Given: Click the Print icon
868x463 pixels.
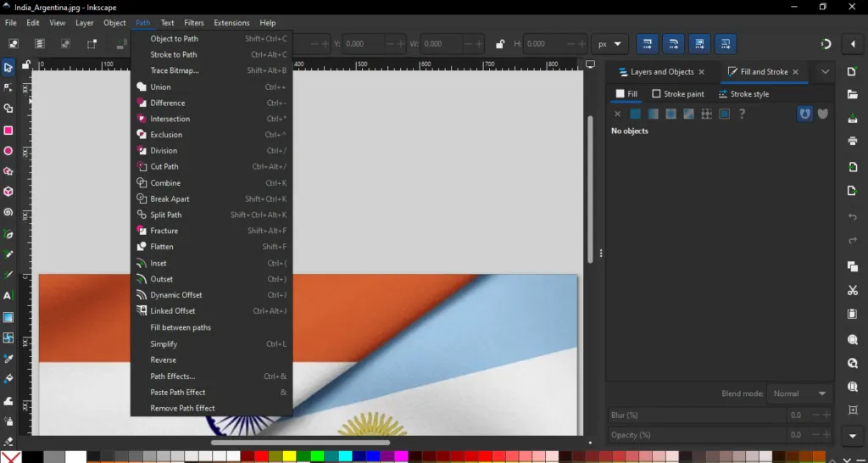Looking at the screenshot, I should click(x=853, y=142).
